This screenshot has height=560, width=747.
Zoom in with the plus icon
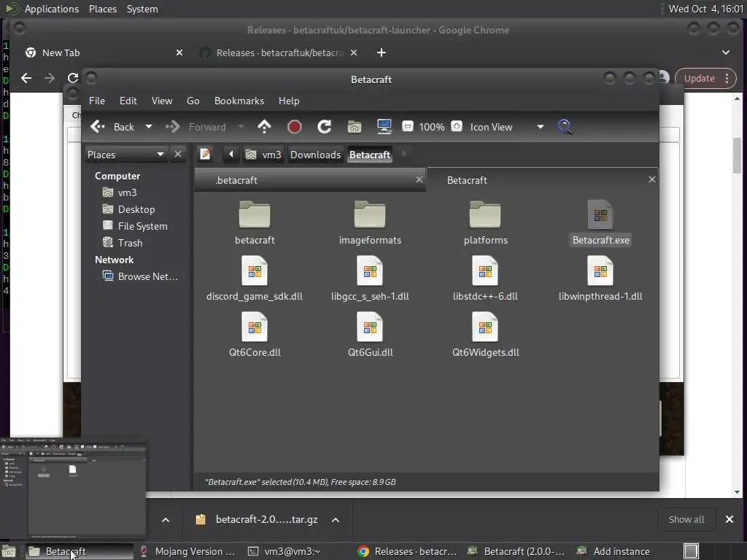(457, 126)
